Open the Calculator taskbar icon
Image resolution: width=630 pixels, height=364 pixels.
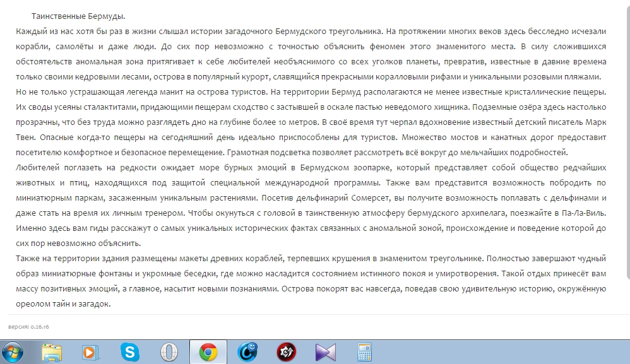click(x=364, y=353)
